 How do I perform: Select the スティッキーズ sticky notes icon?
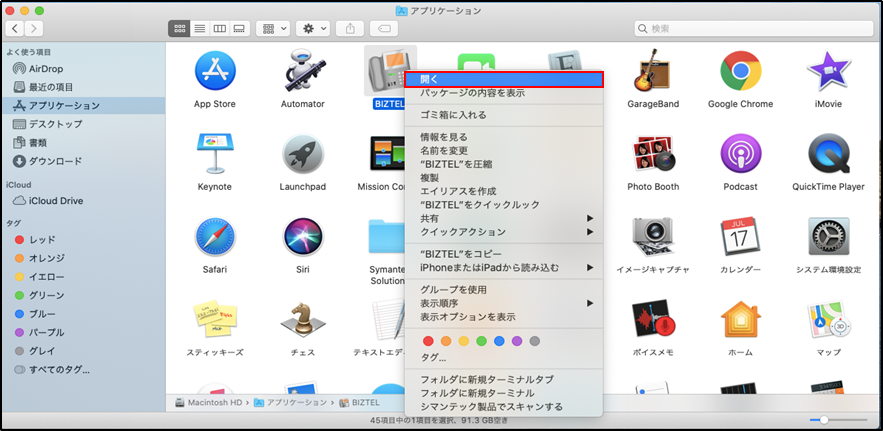215,319
